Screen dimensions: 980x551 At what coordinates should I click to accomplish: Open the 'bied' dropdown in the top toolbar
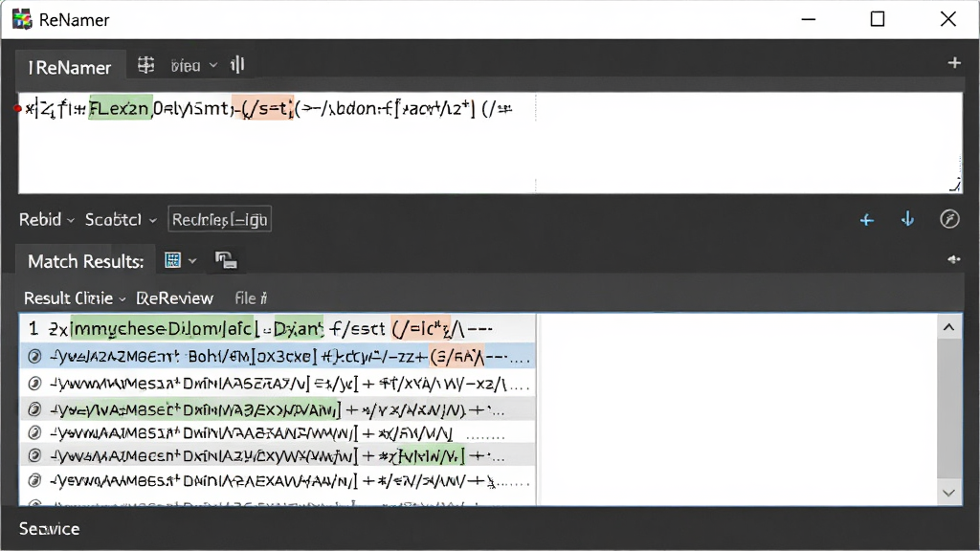coord(193,66)
